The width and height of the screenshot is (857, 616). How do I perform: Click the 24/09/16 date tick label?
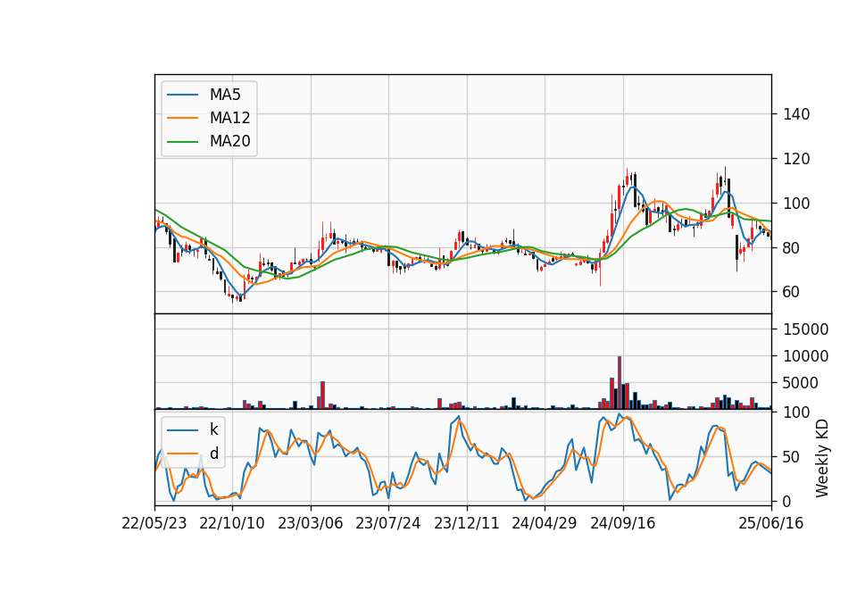pyautogui.click(x=622, y=523)
